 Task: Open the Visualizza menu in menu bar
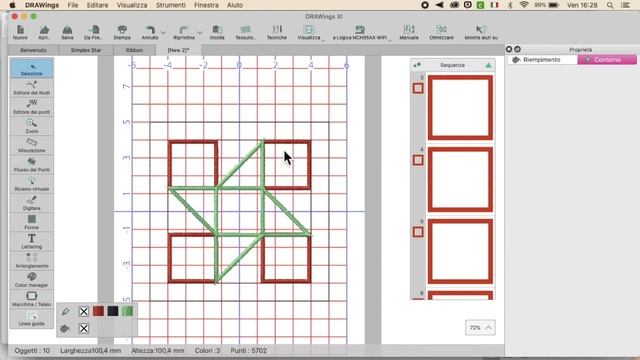[x=132, y=5]
